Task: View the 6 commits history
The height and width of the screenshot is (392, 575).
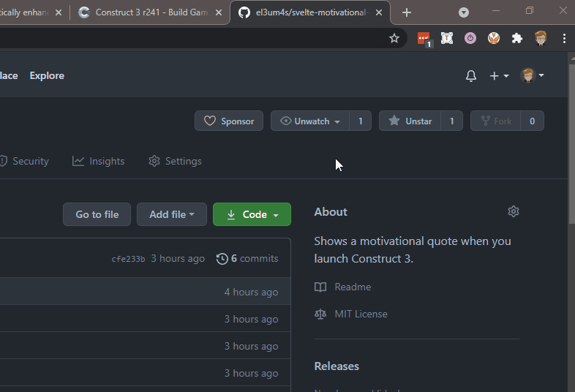Action: [x=247, y=258]
